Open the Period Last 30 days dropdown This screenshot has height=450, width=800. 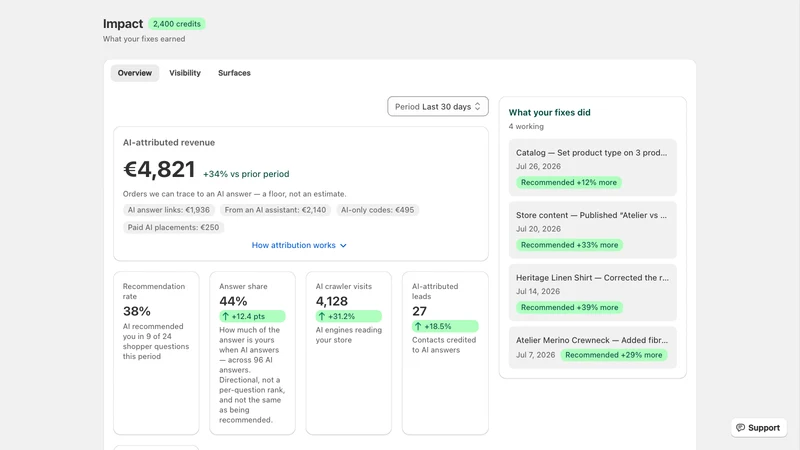click(438, 106)
